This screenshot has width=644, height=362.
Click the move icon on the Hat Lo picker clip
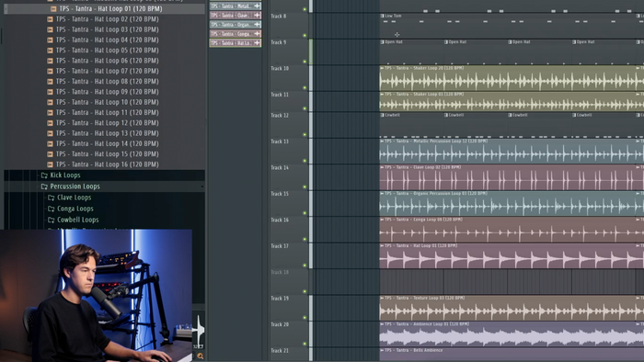(x=257, y=42)
